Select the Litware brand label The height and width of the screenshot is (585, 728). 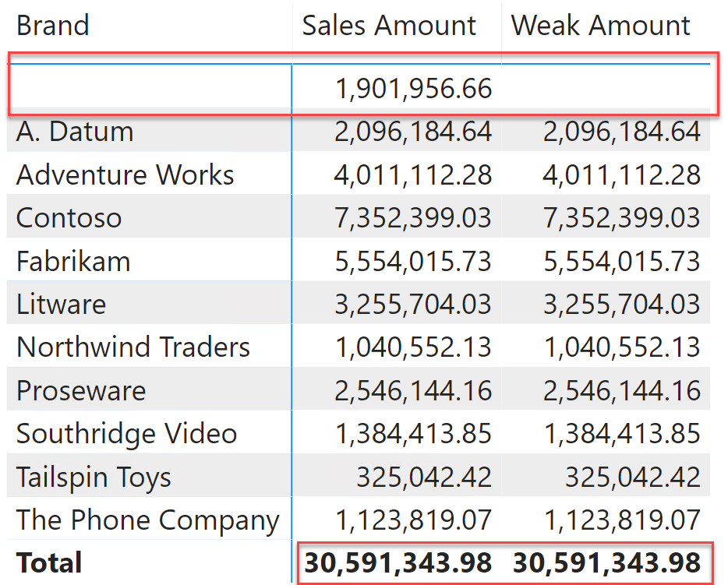(x=61, y=305)
